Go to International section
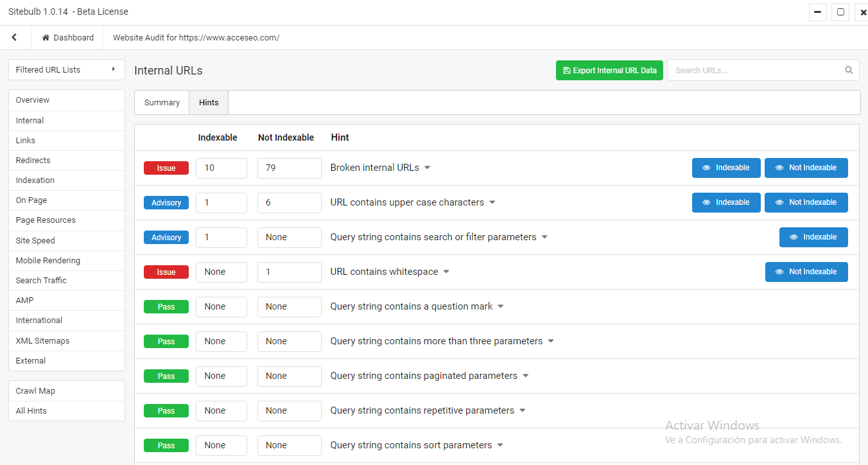868x465 pixels. [x=67, y=320]
